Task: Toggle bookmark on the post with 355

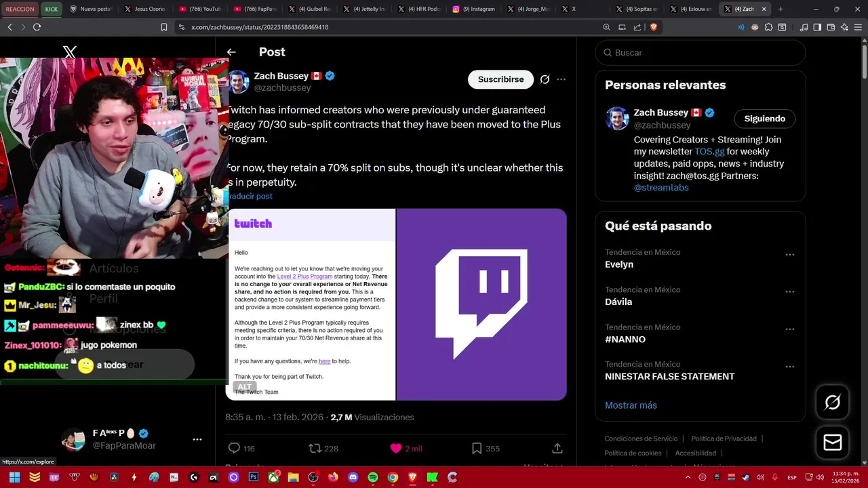Action: pos(477,448)
